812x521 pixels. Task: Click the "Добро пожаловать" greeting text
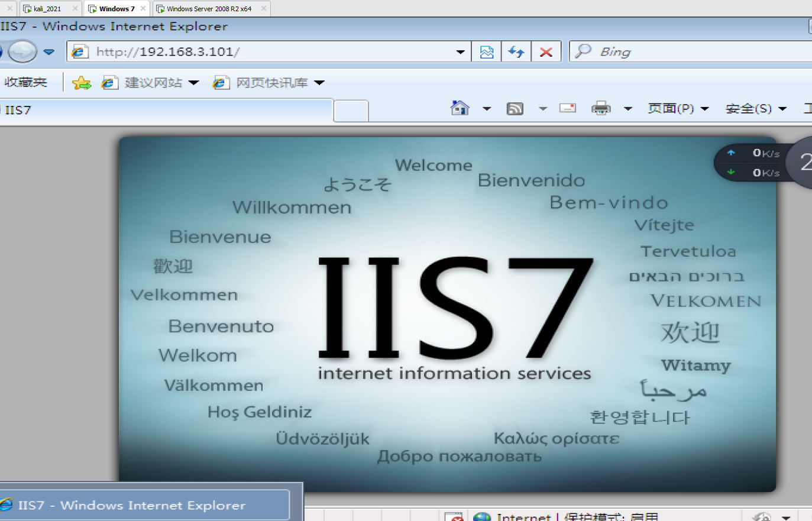coord(460,457)
